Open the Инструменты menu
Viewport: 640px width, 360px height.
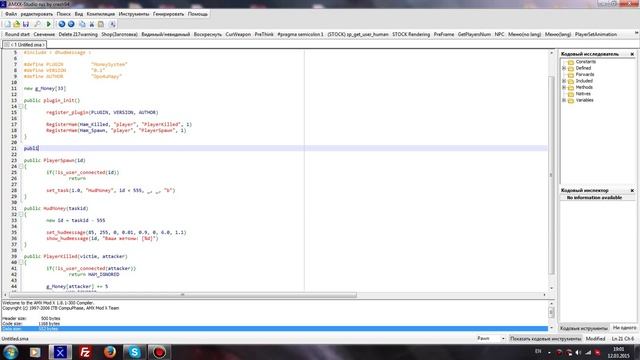(x=134, y=14)
